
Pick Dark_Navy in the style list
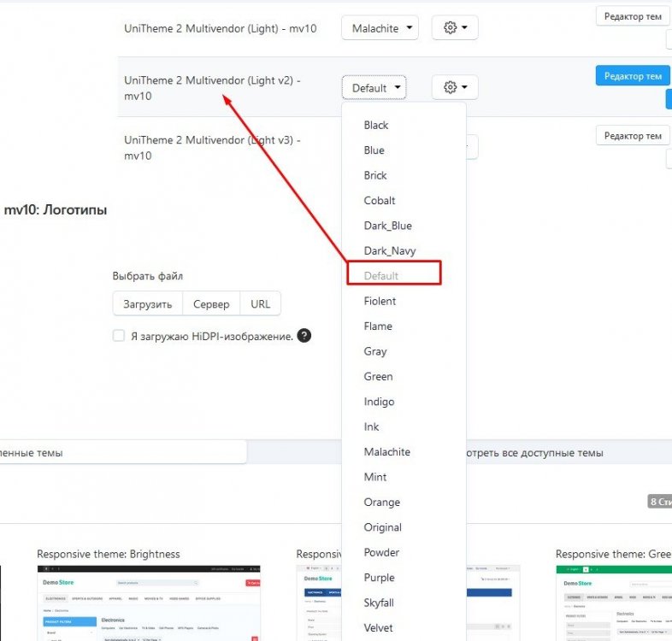[390, 250]
